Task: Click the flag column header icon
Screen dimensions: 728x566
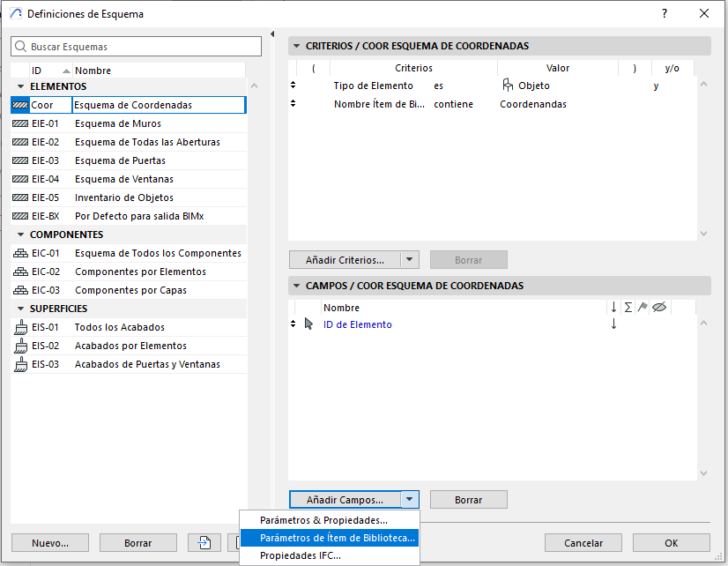Action: point(643,308)
